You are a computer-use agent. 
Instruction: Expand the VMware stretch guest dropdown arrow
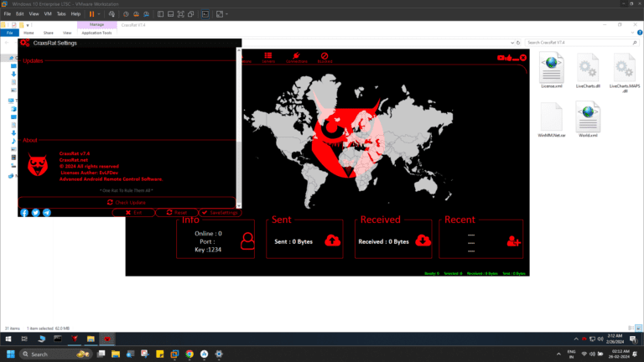click(226, 14)
